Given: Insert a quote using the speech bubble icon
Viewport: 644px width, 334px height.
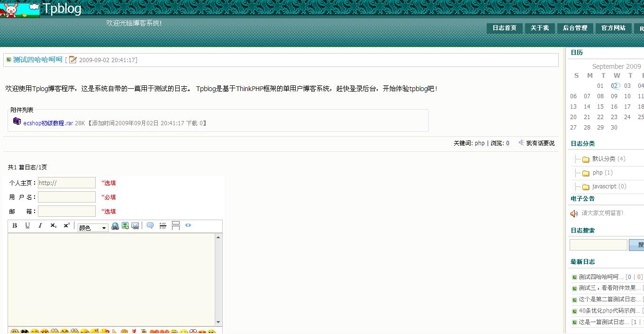Looking at the screenshot, I should pos(150,226).
